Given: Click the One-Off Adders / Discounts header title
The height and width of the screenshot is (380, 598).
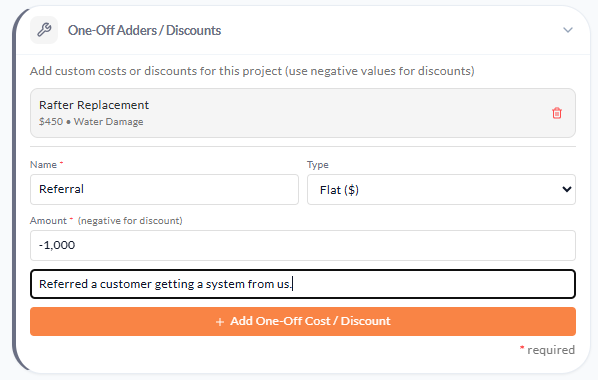Looking at the screenshot, I should [145, 30].
